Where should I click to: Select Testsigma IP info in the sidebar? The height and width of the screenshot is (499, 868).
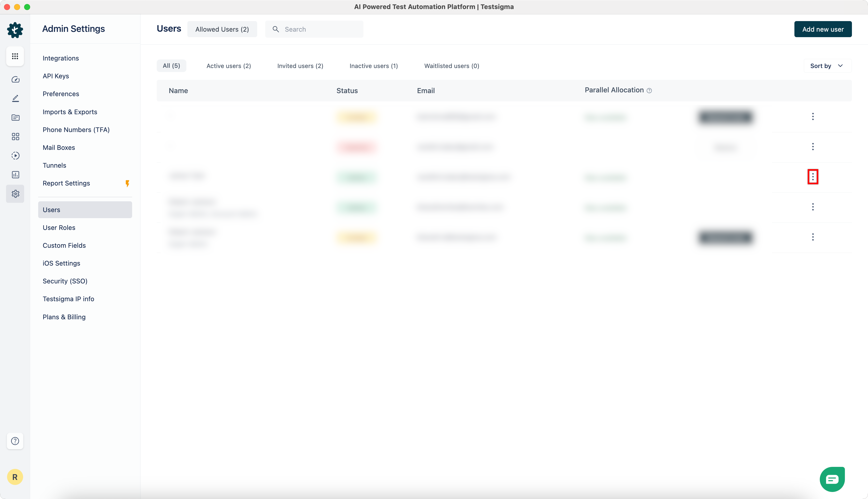[x=69, y=299]
